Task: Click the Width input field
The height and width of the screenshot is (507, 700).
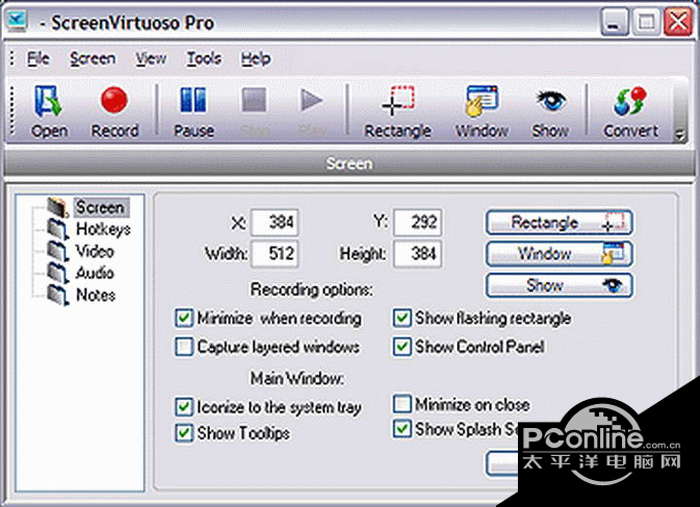Action: 275,254
